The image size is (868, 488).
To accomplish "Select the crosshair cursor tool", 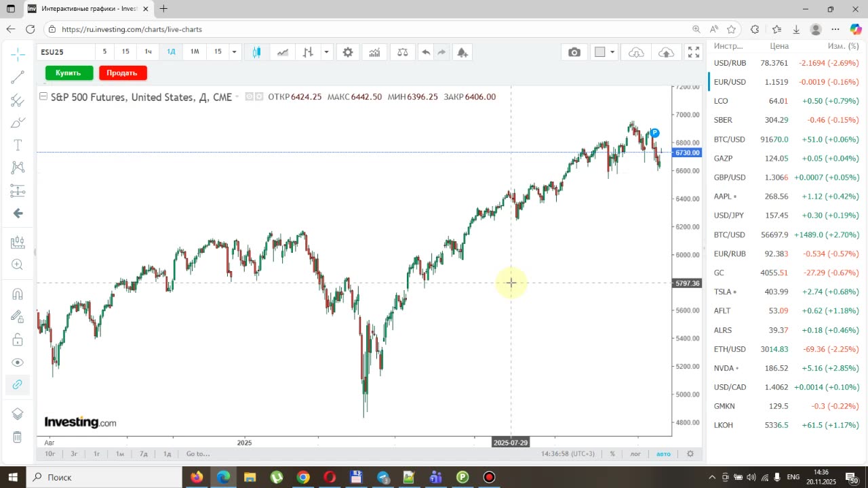I will coord(18,54).
